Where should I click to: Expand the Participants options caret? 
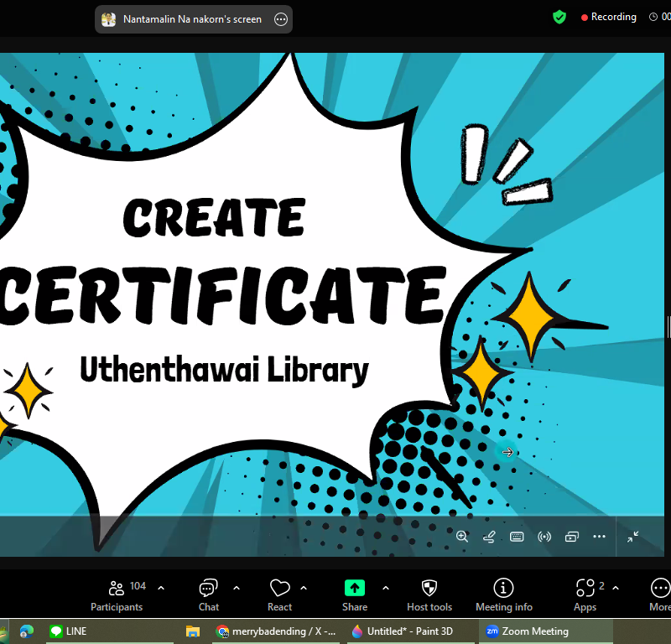161,588
